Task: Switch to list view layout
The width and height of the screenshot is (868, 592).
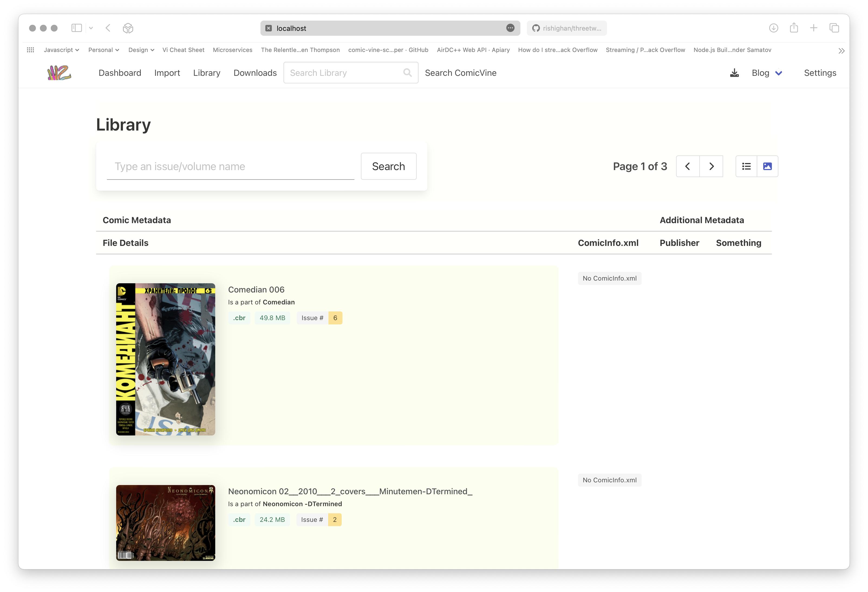Action: click(746, 166)
